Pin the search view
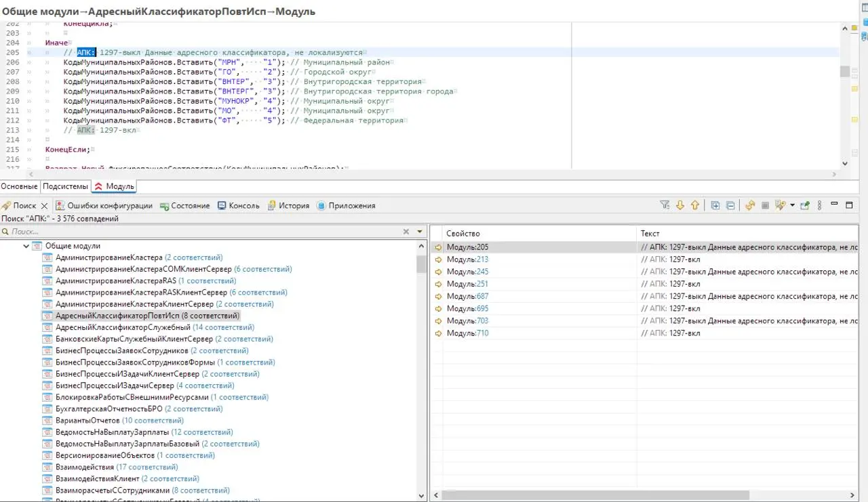Screen dimensions: 868x502 (805, 205)
